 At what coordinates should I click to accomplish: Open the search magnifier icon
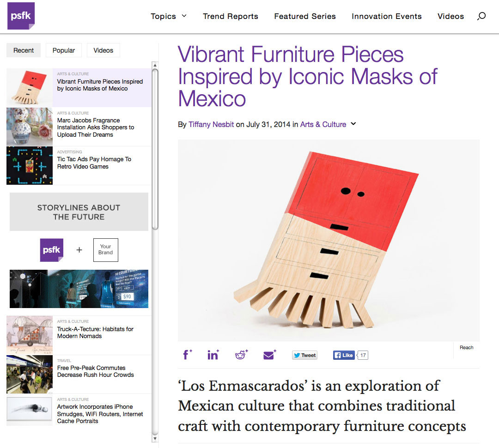click(x=481, y=16)
